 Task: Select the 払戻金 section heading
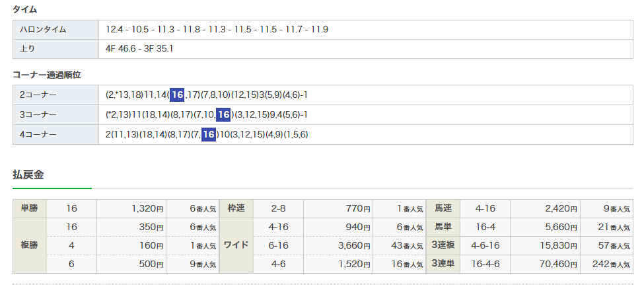(x=29, y=175)
